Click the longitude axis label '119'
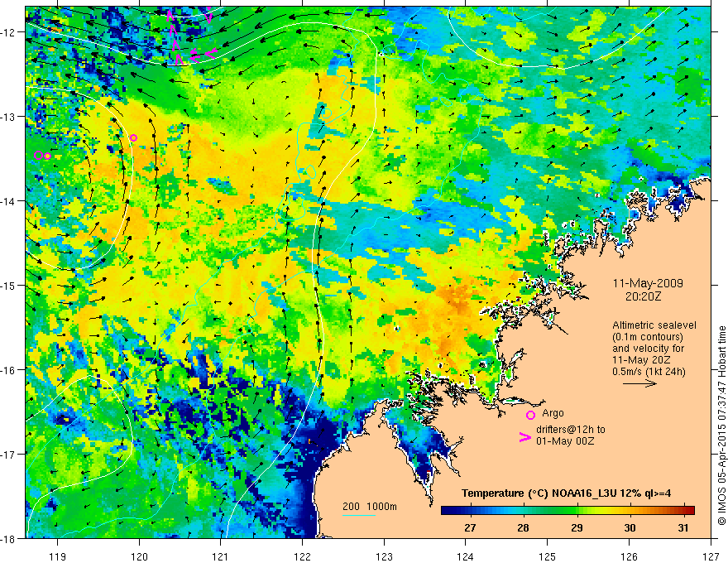 click(x=57, y=556)
